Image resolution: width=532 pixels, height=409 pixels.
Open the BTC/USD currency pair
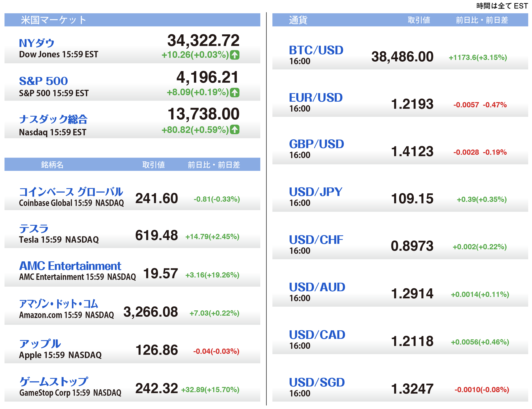pos(316,50)
